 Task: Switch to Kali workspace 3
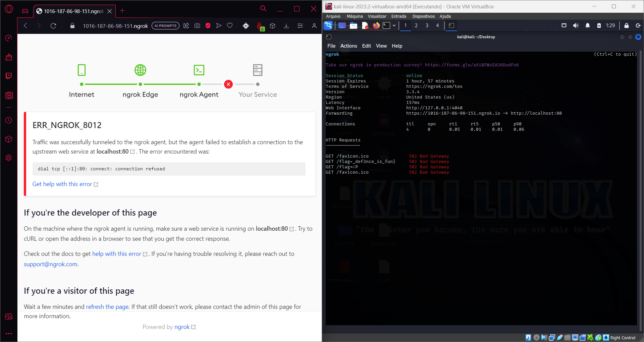[427, 25]
